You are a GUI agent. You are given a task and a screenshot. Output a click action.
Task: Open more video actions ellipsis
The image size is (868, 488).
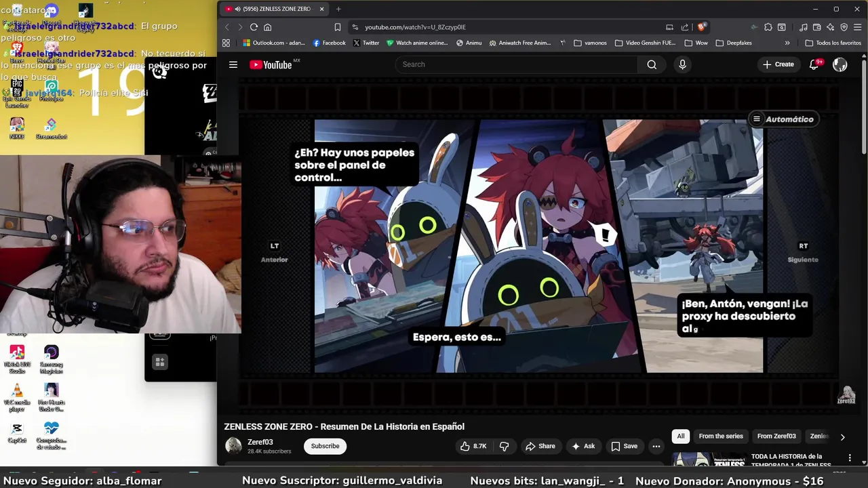[x=656, y=446]
